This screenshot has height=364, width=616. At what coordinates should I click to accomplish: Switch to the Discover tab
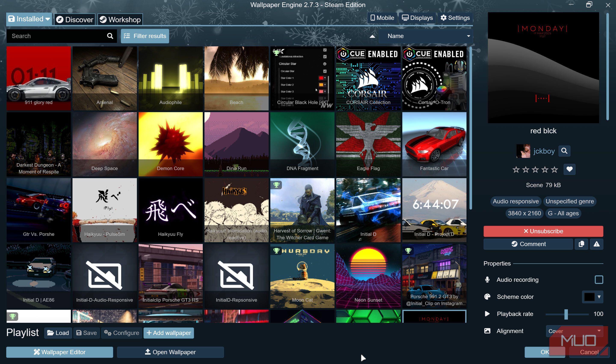[75, 19]
